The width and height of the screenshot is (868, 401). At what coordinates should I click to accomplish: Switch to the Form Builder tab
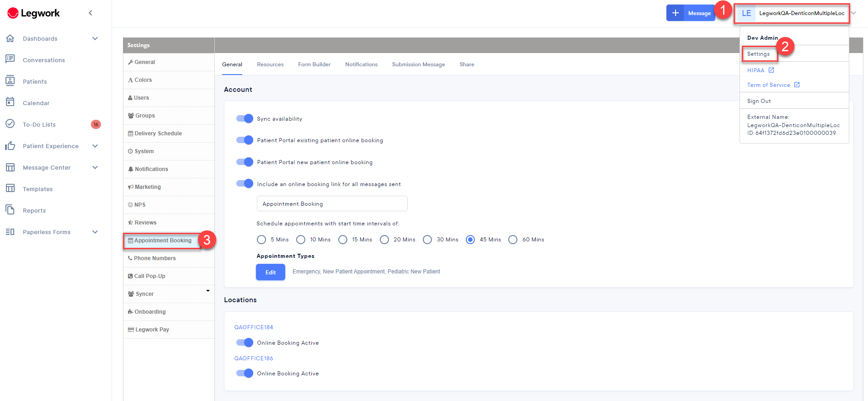pos(314,64)
